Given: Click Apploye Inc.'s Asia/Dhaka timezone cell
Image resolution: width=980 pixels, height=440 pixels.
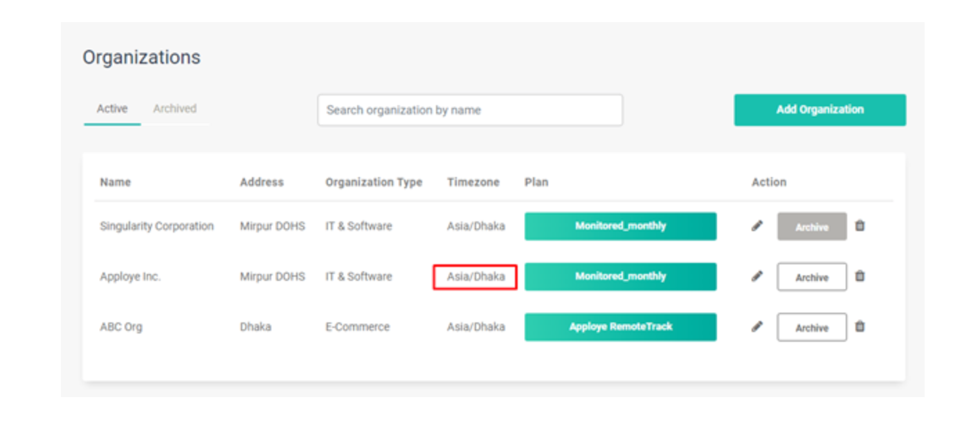Looking at the screenshot, I should [475, 277].
